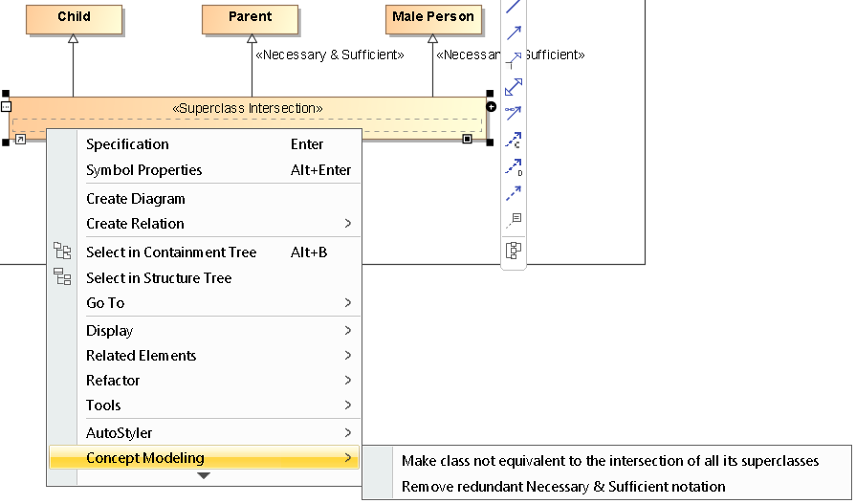Make class not equivalent to superclass intersection
This screenshot has height=504, width=856.
[x=609, y=461]
